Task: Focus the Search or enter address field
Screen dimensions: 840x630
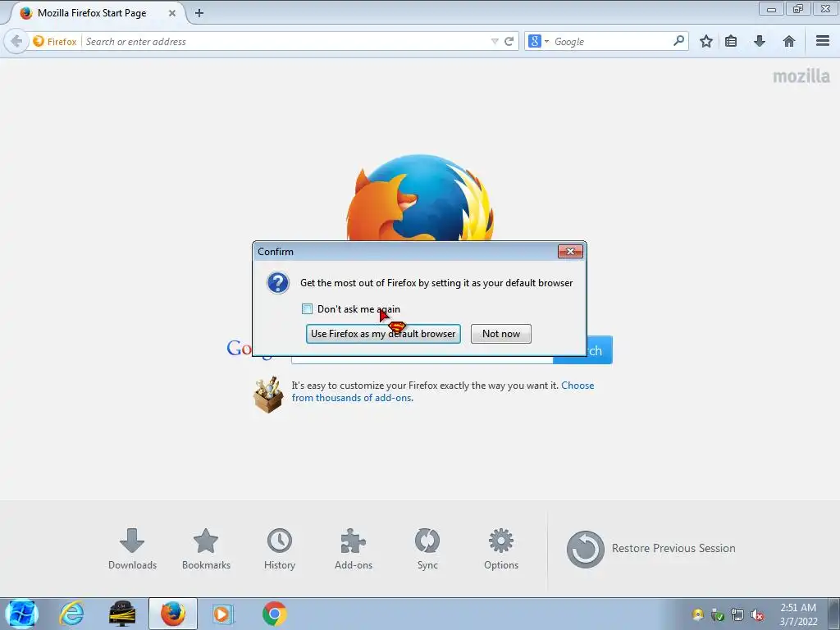Action: (x=286, y=41)
